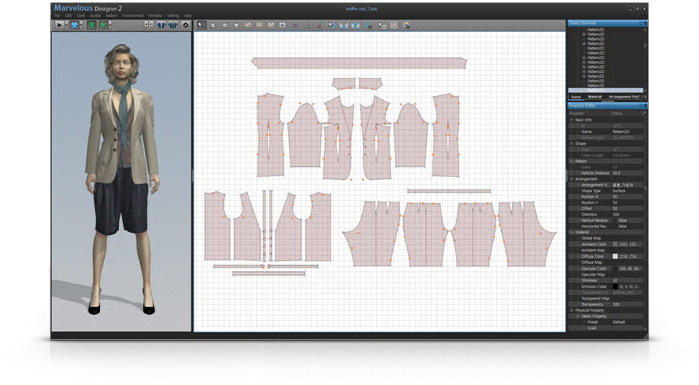The image size is (699, 385).
Task: Collapse the Material section in Property Editor
Action: click(x=572, y=232)
